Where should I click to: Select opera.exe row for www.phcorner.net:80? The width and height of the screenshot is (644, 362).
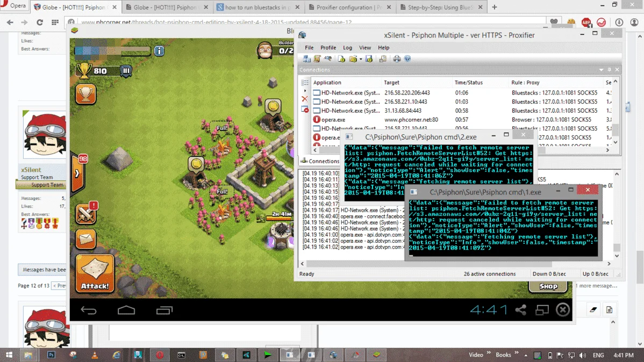[x=461, y=119]
